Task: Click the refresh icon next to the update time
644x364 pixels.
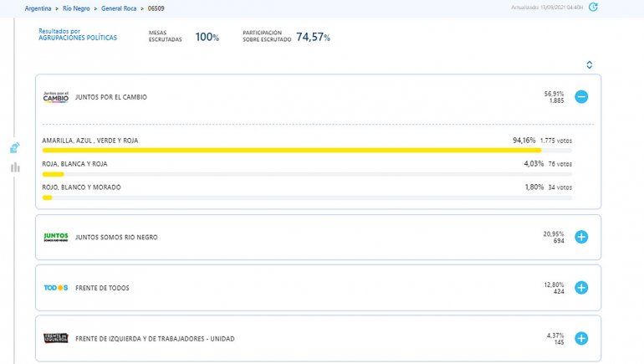Action: coord(593,8)
